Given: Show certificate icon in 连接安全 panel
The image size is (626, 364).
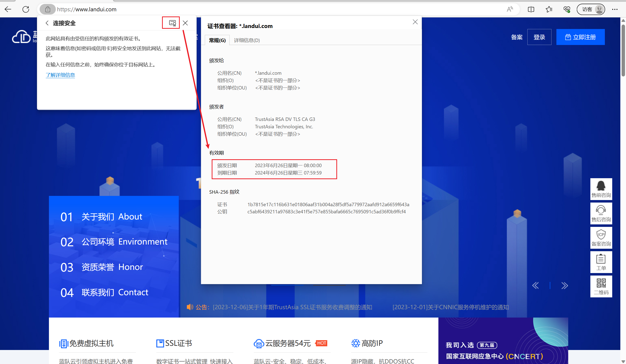Looking at the screenshot, I should [172, 23].
